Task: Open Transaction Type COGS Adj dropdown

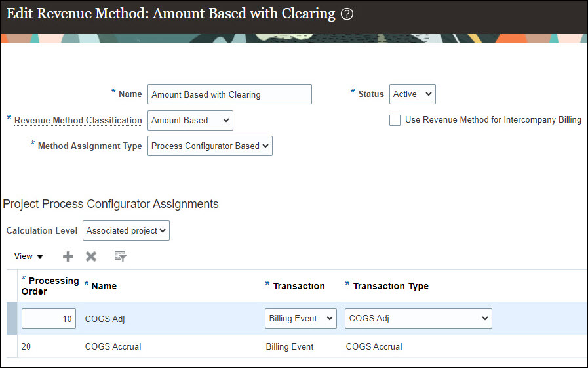Action: pyautogui.click(x=418, y=319)
